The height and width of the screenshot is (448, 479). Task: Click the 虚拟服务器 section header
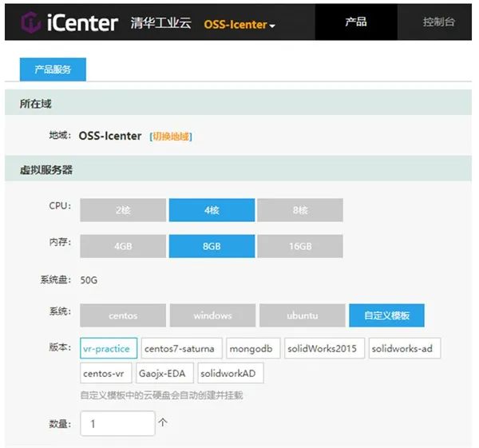point(238,168)
